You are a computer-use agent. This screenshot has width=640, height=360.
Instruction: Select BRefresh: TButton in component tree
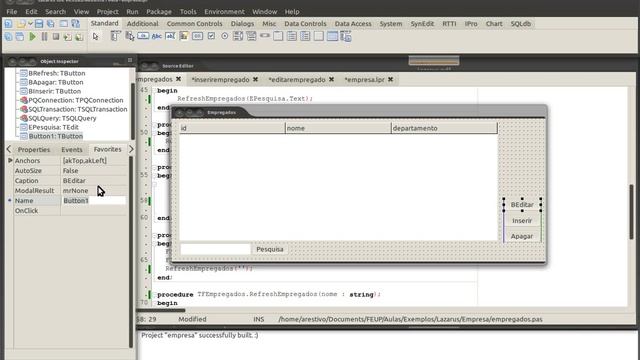pos(57,73)
